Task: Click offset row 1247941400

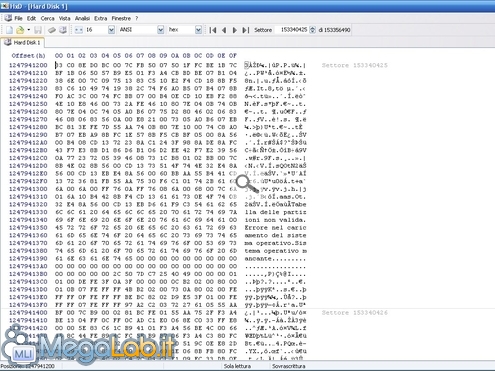Action: (x=28, y=313)
